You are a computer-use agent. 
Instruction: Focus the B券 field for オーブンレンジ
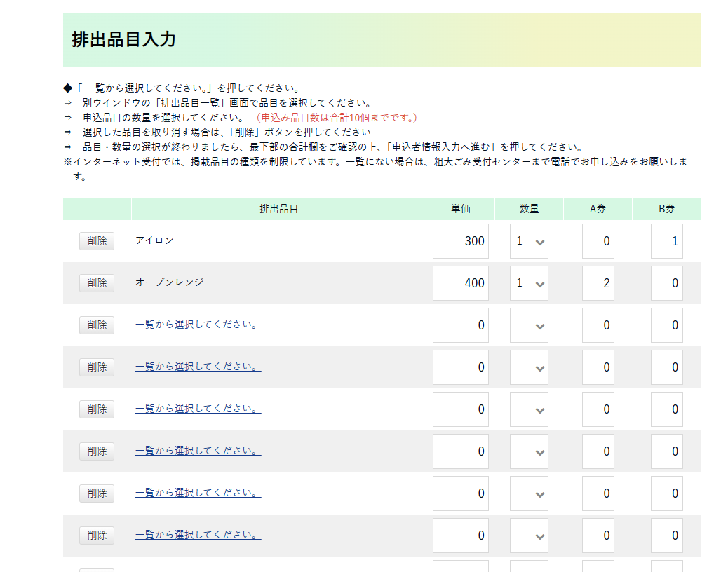tap(666, 283)
